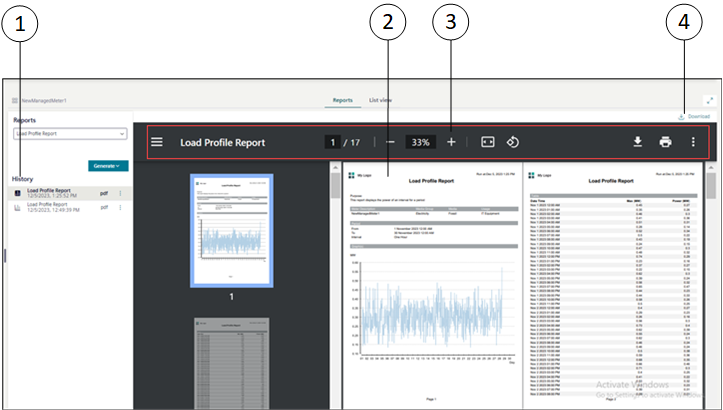Open the hamburger menu beside NewManagedMeter1
Screen dimensions: 723x410
tap(15, 101)
